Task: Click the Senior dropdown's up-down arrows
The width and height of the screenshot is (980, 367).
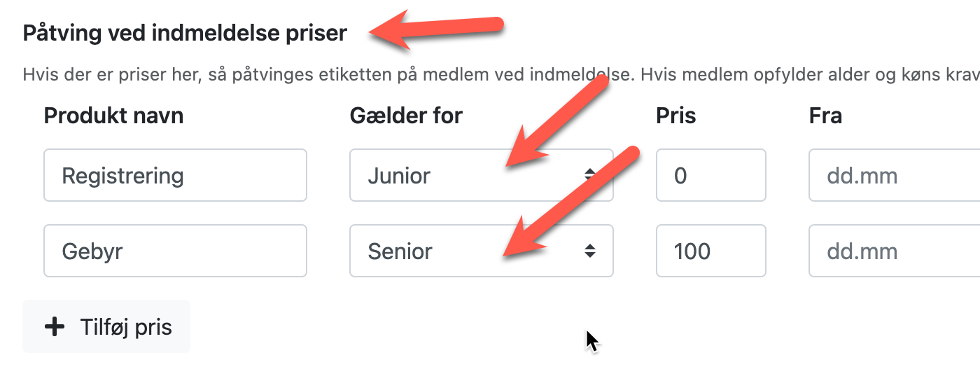Action: click(x=591, y=251)
